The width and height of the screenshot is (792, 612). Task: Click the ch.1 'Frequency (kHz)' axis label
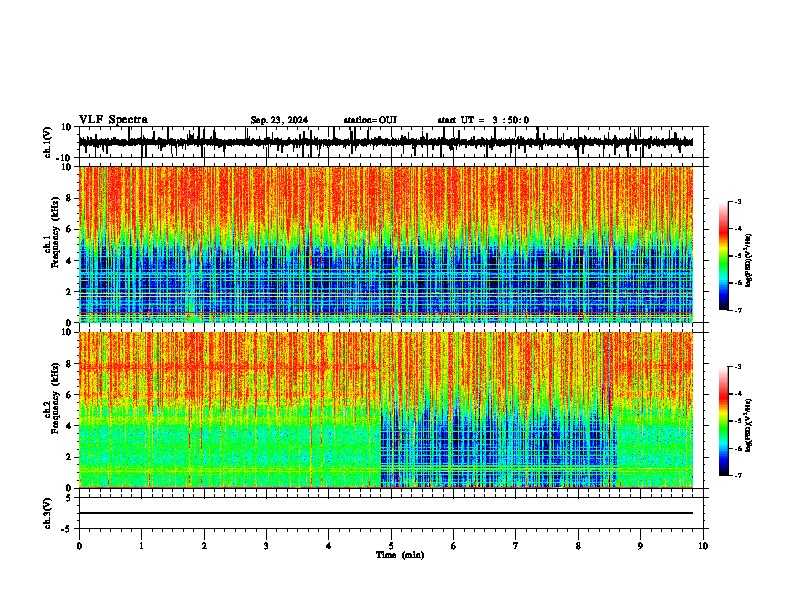56,233
